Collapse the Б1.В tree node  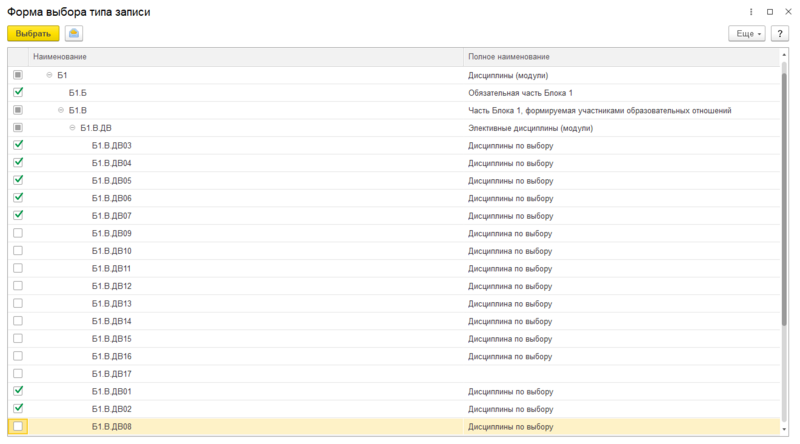[x=61, y=110]
